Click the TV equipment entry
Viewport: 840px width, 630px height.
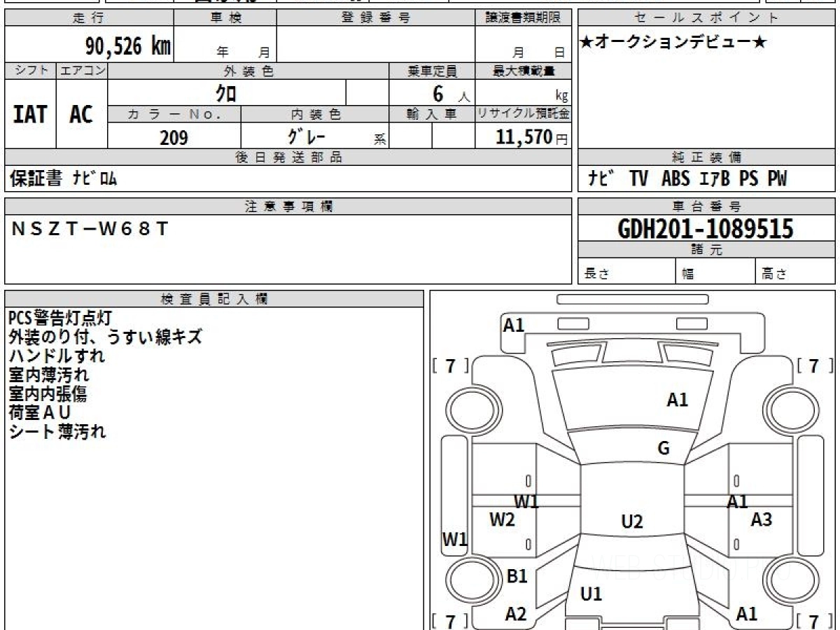click(638, 179)
